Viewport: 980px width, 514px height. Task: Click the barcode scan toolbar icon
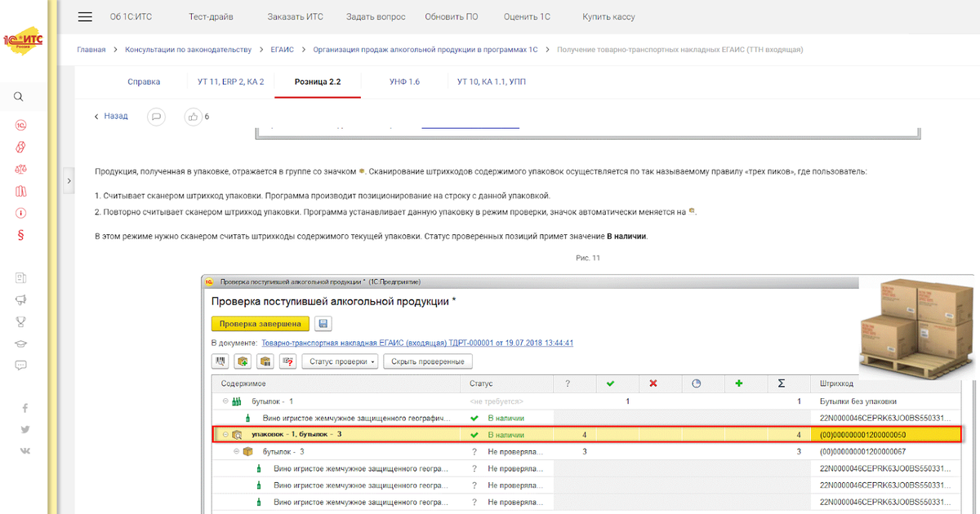pos(220,361)
